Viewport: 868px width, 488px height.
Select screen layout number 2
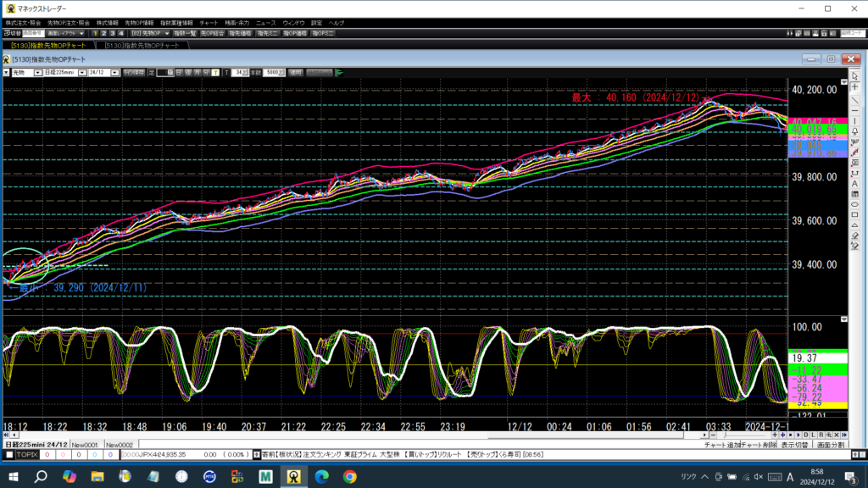tap(103, 33)
